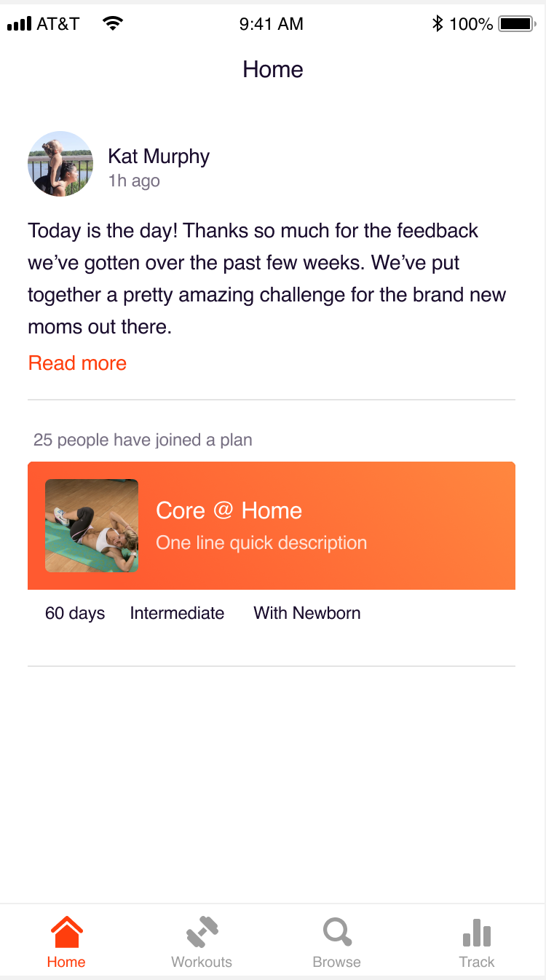Open the Track bar-chart icon

pos(476,930)
